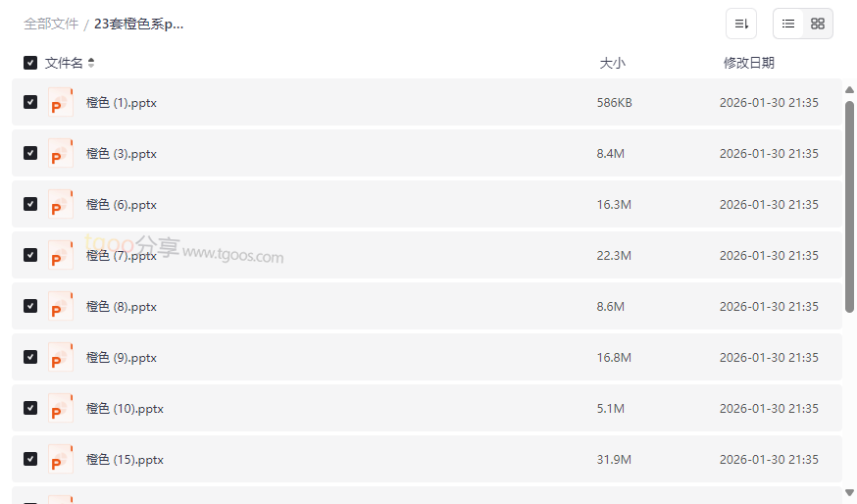Click the PowerPoint icon for 橙色 (15).pptx
This screenshot has width=857, height=504.
pyautogui.click(x=61, y=459)
